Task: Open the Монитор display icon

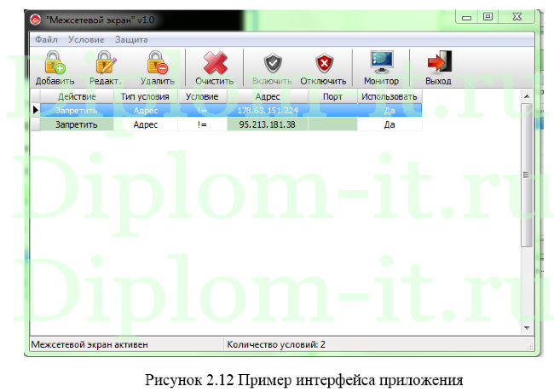Action: pyautogui.click(x=381, y=64)
